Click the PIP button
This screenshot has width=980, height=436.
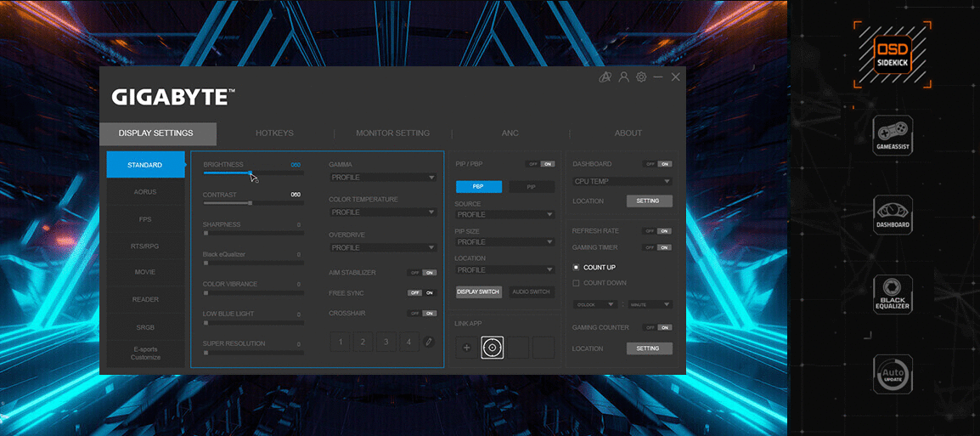pos(532,186)
